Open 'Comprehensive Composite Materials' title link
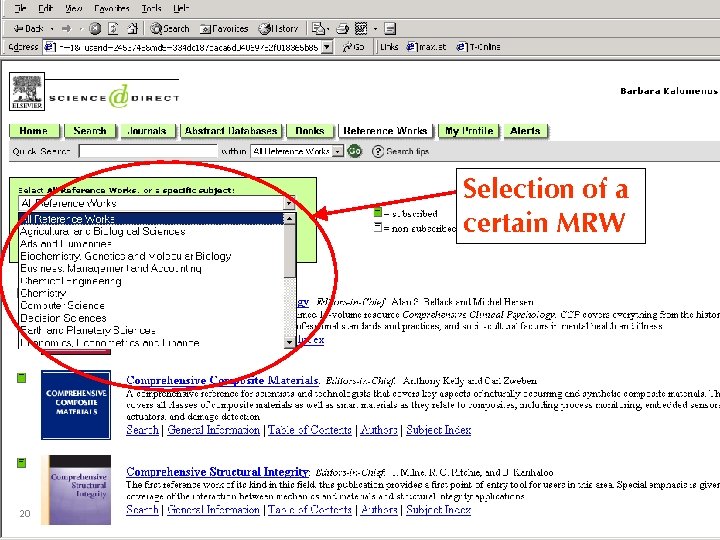 point(222,380)
